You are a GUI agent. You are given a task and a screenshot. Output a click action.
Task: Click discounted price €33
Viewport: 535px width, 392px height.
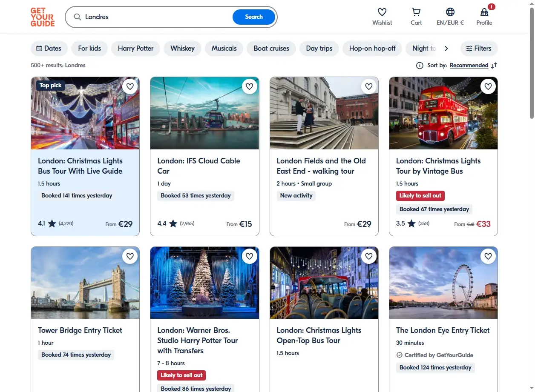[x=483, y=223]
